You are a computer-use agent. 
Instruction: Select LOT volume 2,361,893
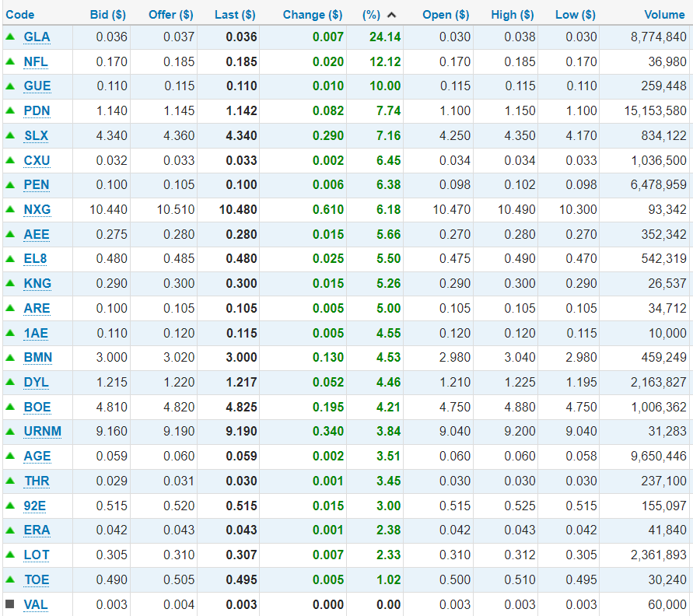coord(659,555)
